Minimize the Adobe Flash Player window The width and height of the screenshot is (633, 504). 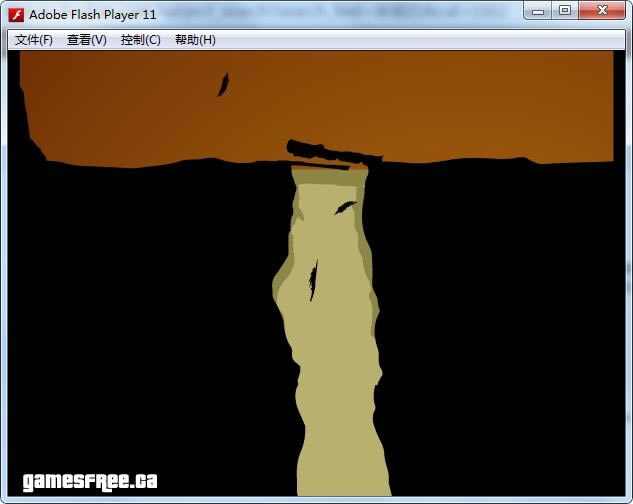[540, 11]
